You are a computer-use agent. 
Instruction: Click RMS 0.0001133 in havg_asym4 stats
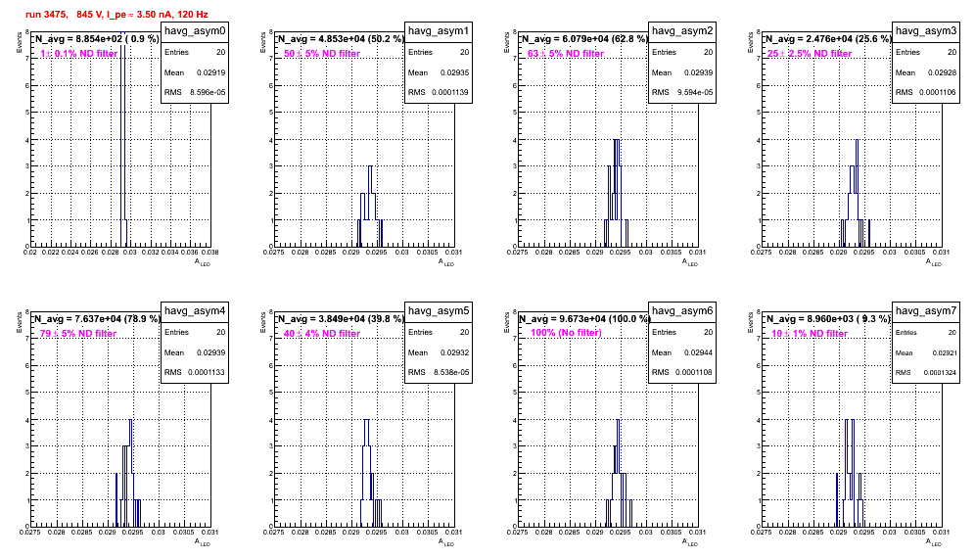195,373
